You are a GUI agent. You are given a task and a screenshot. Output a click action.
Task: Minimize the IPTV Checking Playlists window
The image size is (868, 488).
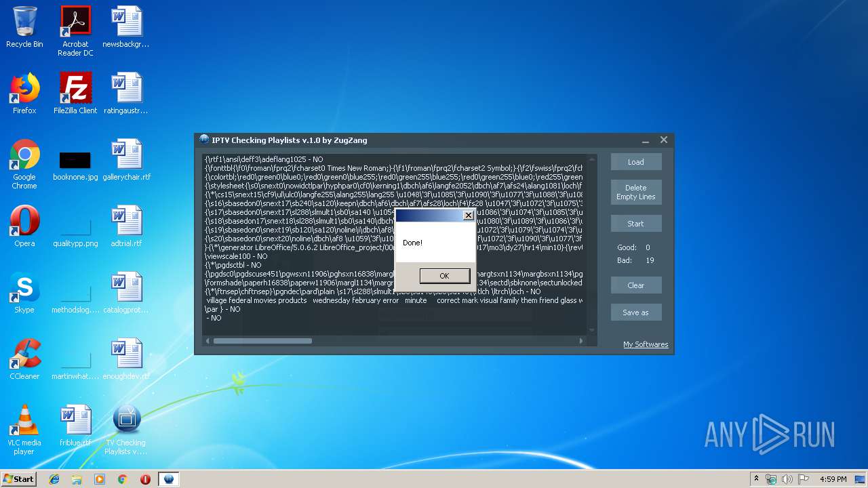[646, 140]
